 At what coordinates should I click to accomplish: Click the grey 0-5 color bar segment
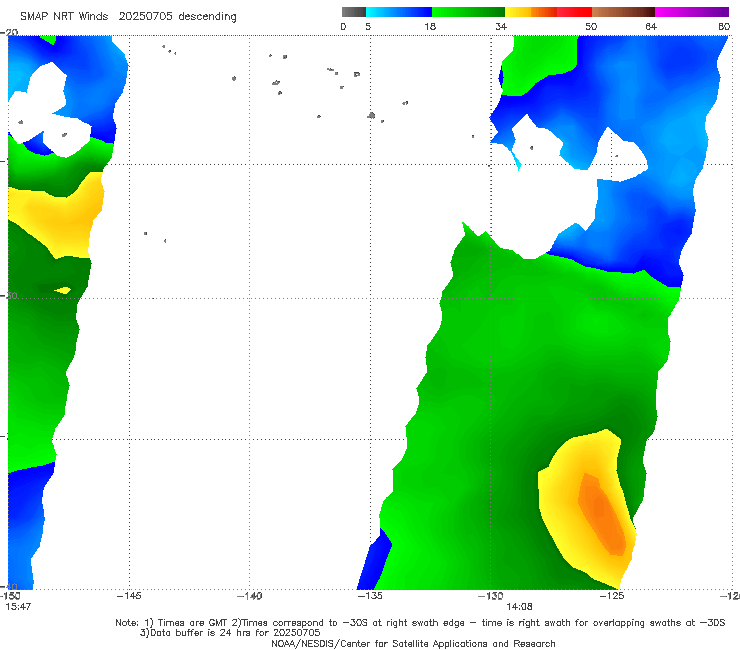[354, 12]
